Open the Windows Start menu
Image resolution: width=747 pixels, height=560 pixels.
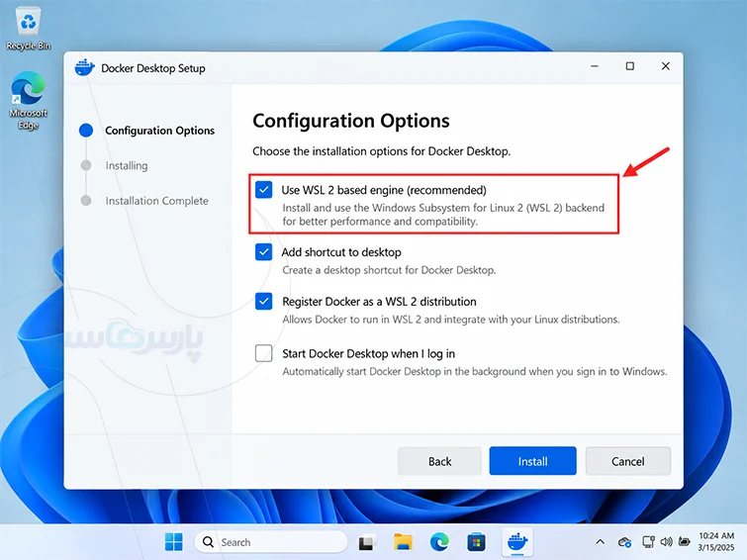coord(173,542)
